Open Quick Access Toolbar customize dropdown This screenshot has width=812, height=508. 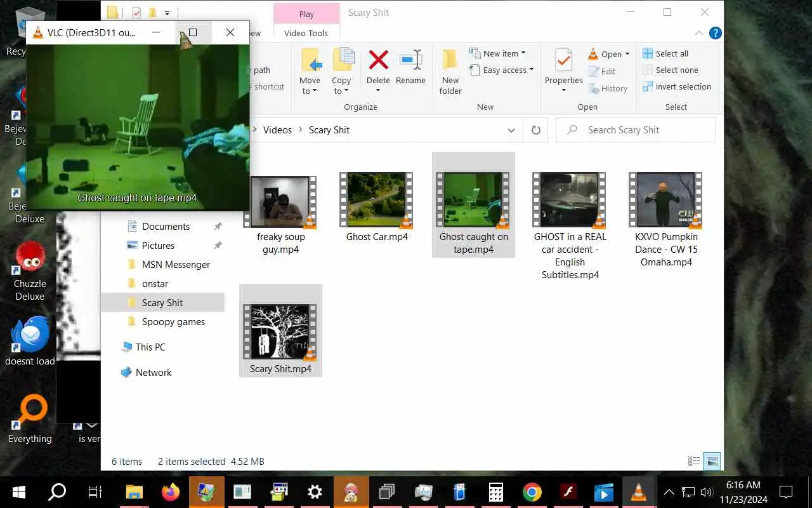(167, 13)
